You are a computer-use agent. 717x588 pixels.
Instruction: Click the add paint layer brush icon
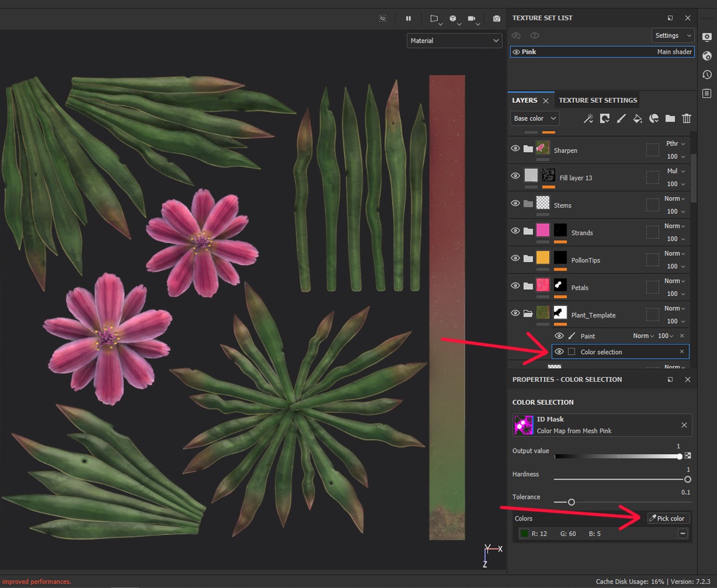pos(621,119)
